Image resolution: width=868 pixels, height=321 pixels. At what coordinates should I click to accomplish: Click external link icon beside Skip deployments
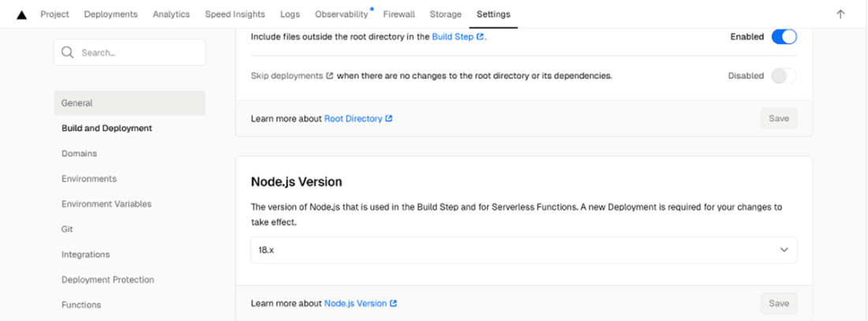click(x=330, y=77)
